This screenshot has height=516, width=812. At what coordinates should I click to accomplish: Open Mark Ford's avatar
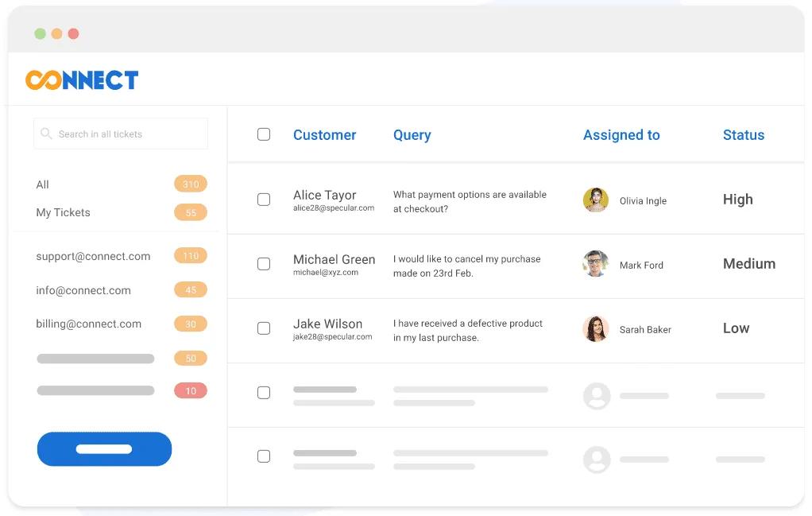[x=596, y=264]
